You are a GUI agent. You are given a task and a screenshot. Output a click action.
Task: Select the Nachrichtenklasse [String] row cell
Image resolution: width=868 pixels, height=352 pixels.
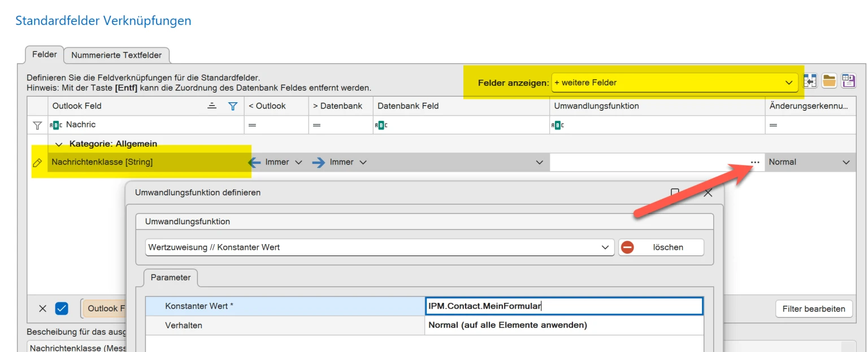[146, 162]
